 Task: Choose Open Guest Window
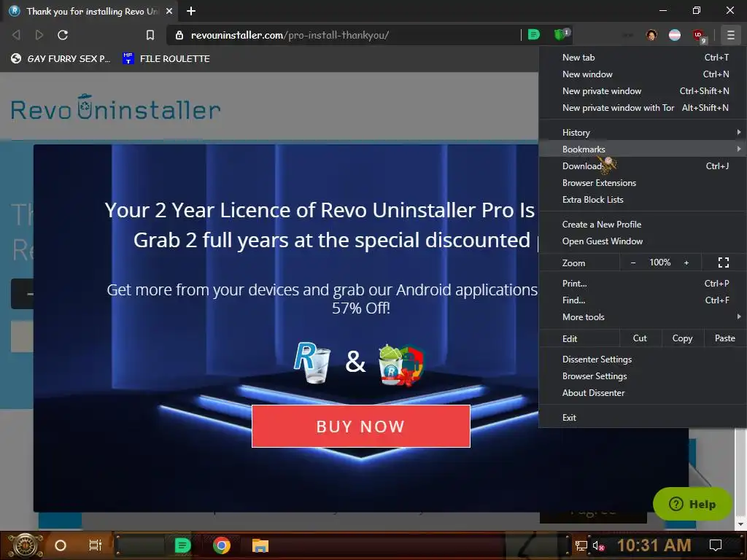tap(642, 241)
